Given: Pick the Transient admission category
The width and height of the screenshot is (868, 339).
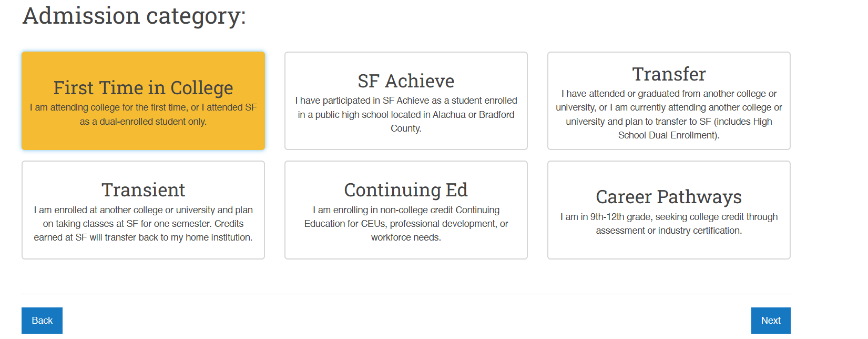Looking at the screenshot, I should [143, 210].
